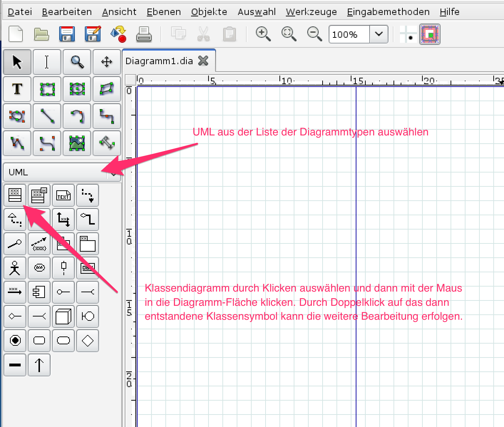Pick the UML Dependency dashed arrow
The height and width of the screenshot is (427, 504).
point(88,195)
